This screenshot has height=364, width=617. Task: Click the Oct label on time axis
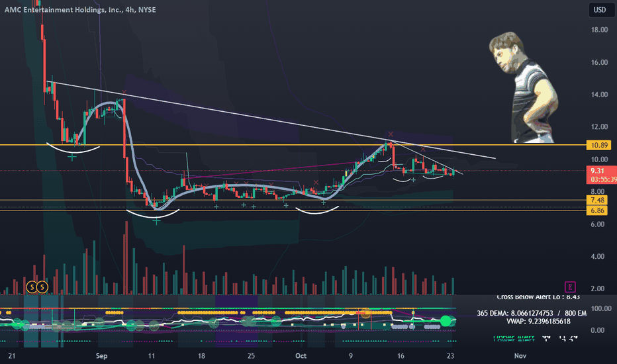(x=301, y=356)
